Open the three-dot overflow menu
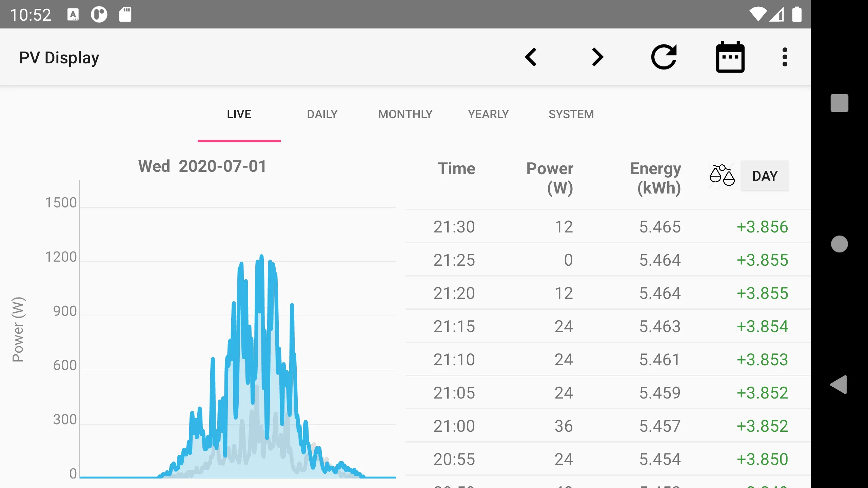This screenshot has width=868, height=488. coord(785,57)
